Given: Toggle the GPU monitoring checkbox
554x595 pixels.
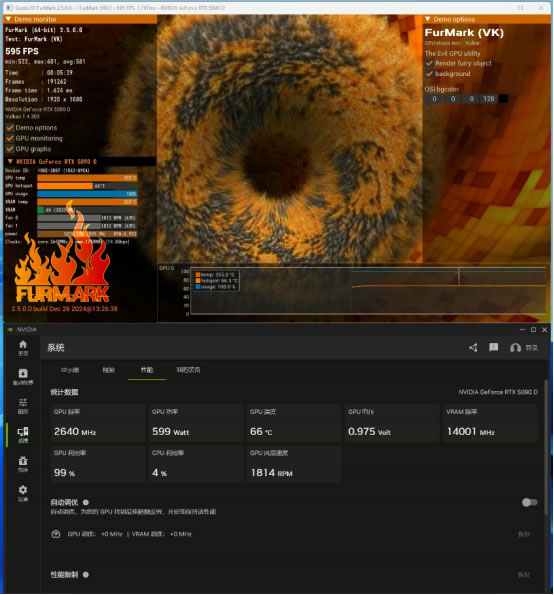Looking at the screenshot, I should [10, 139].
